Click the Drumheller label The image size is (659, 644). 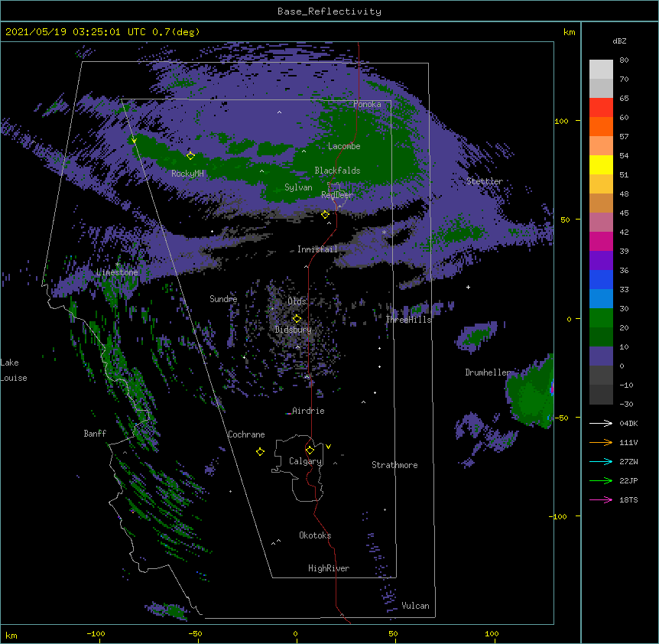coord(488,372)
